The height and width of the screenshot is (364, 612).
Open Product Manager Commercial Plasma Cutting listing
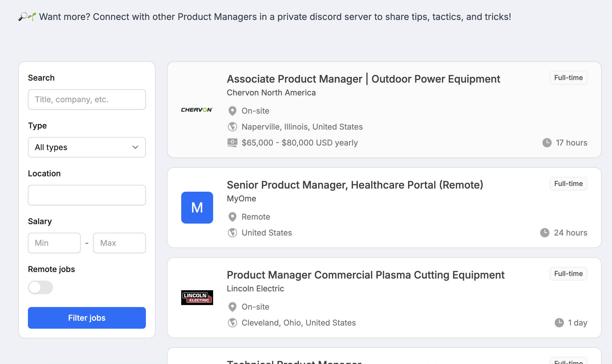click(365, 275)
